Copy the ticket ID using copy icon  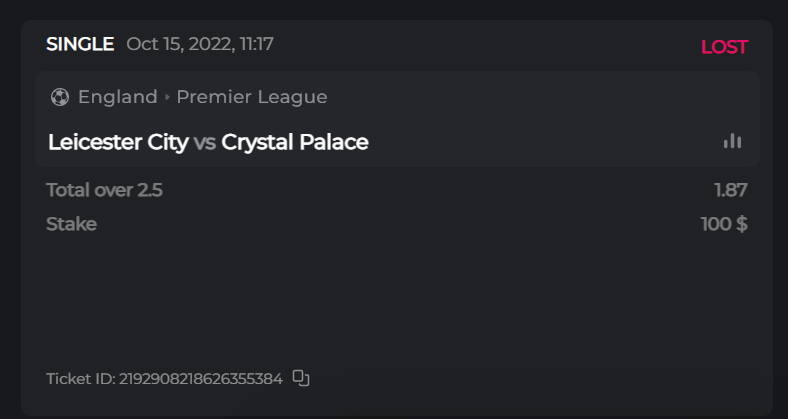(301, 378)
